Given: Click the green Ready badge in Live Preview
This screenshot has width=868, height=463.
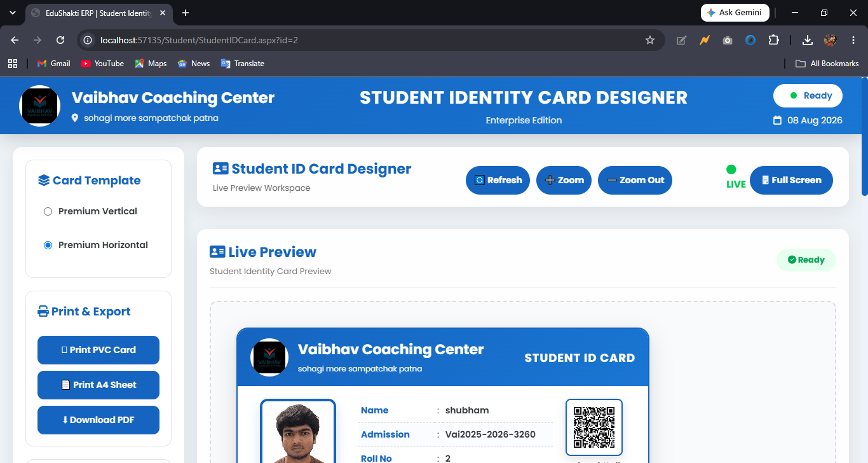Looking at the screenshot, I should (806, 259).
